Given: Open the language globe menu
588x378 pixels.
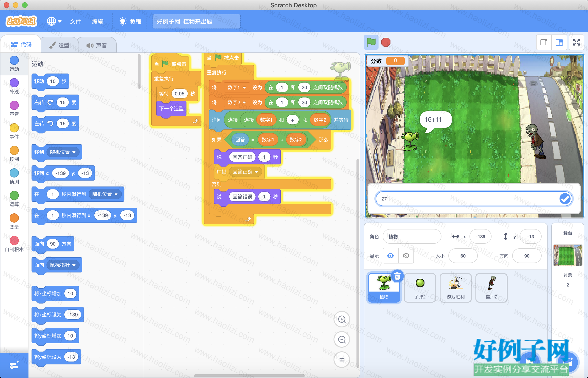Looking at the screenshot, I should point(54,21).
